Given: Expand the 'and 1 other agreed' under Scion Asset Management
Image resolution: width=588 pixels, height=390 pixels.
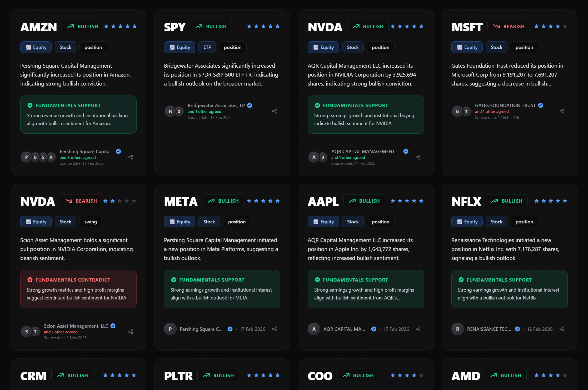Looking at the screenshot, I should click(x=61, y=332).
